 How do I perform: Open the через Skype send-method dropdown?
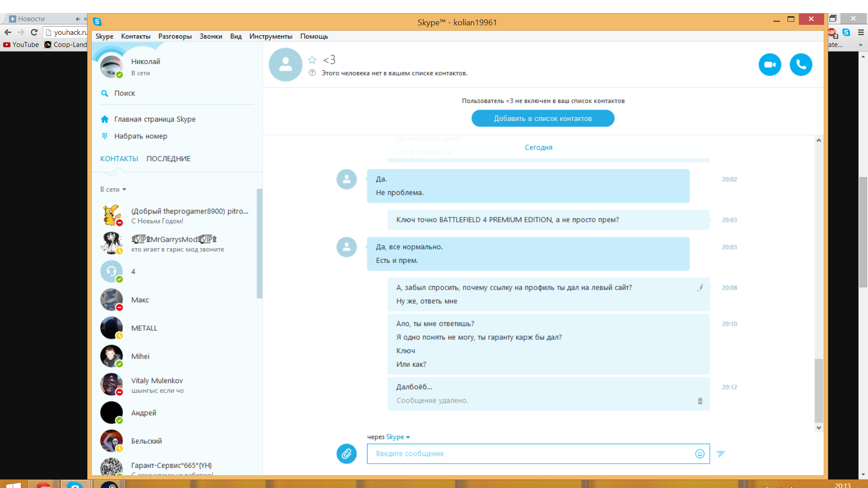398,437
